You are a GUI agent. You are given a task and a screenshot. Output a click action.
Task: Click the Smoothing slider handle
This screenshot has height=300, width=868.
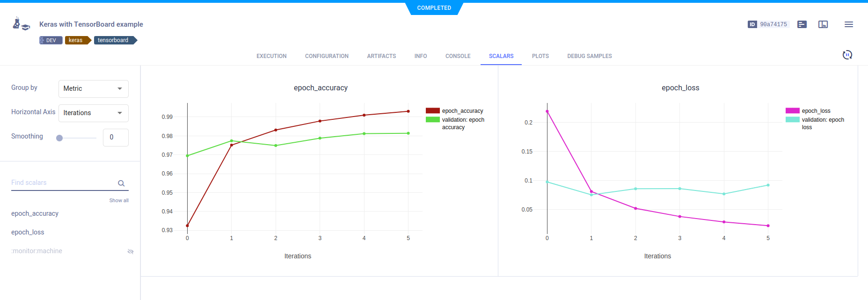pos(59,138)
